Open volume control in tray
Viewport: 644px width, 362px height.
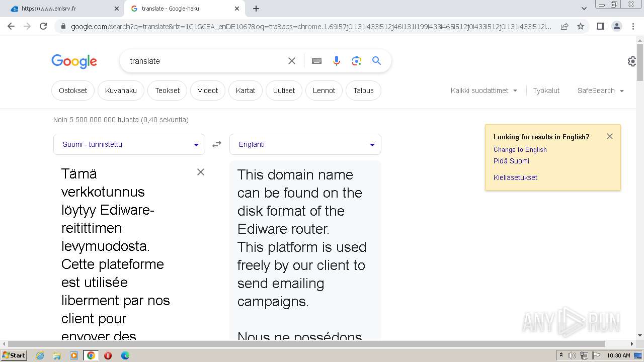tap(572, 355)
